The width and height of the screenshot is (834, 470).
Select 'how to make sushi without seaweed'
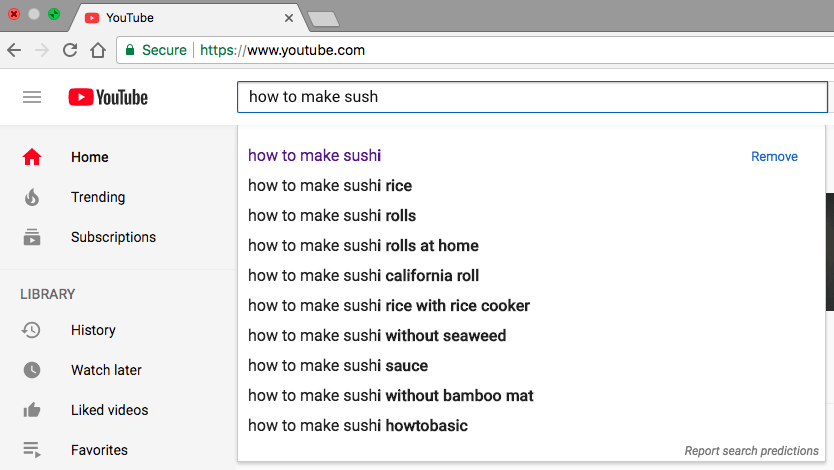point(376,336)
